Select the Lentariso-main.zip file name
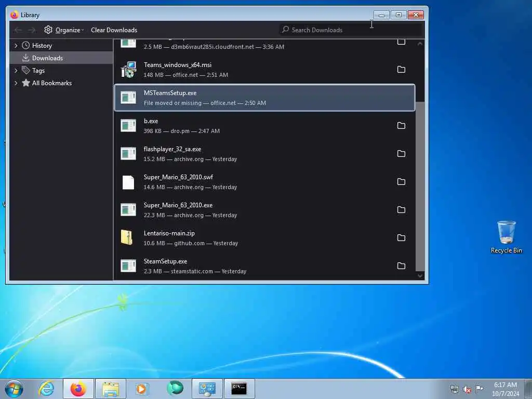532x399 pixels. 169,233
